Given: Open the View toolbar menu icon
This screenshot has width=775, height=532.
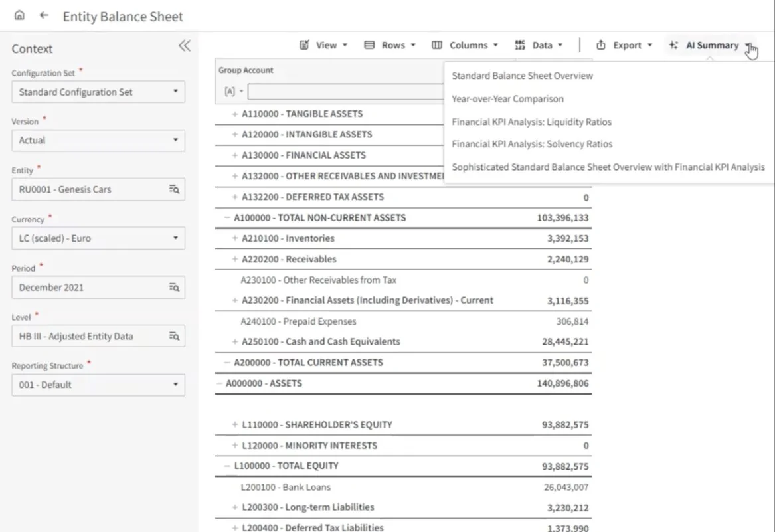Looking at the screenshot, I should click(304, 45).
